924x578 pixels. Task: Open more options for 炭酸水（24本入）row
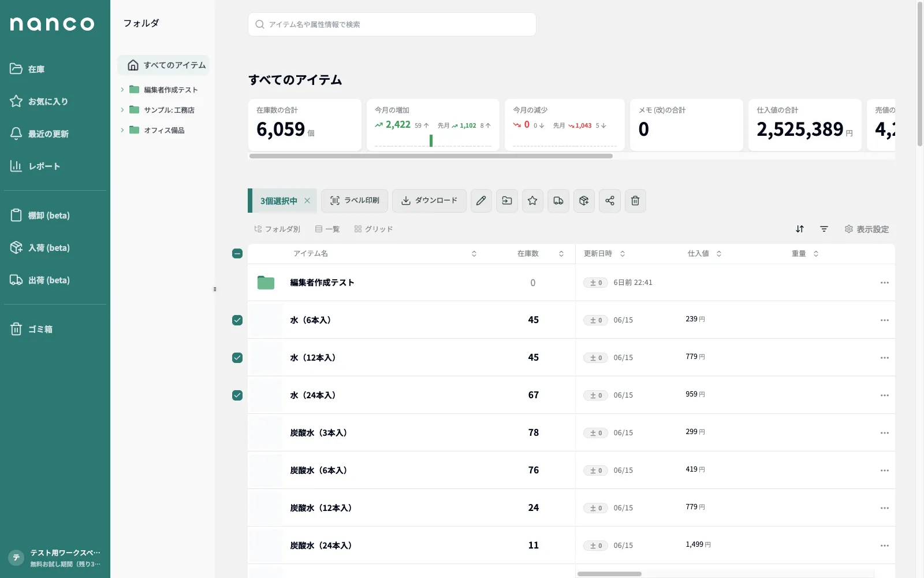point(885,546)
